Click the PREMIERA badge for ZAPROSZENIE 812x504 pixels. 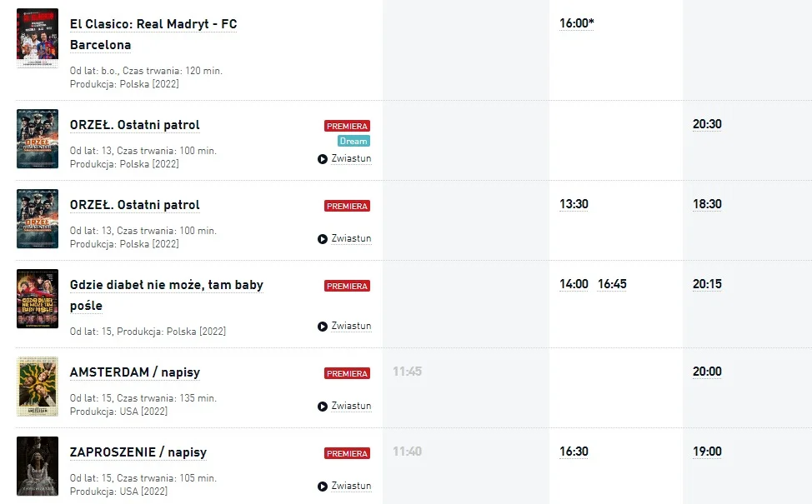point(347,453)
